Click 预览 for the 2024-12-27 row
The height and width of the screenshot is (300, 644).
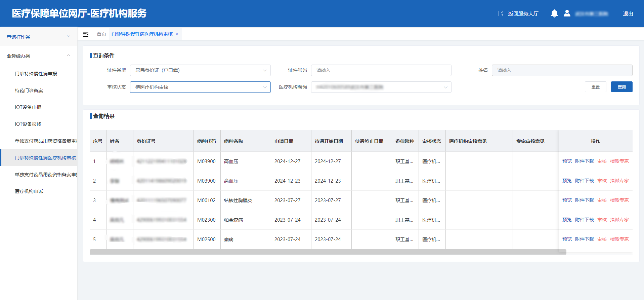(x=567, y=161)
